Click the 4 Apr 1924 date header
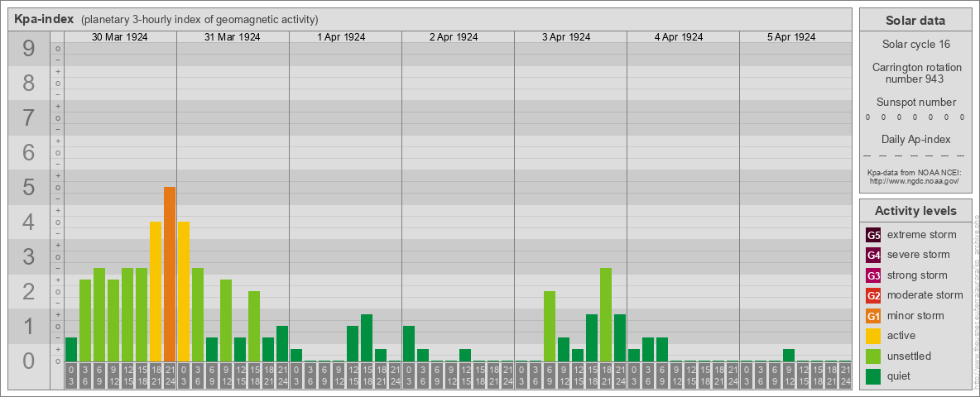This screenshot has width=980, height=397. coord(679,37)
